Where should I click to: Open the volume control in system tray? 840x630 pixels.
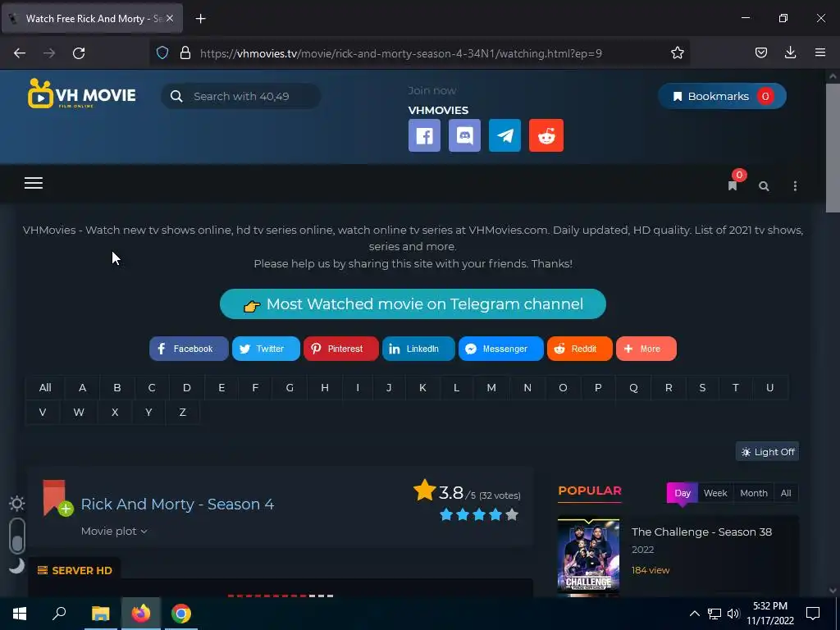tap(733, 614)
